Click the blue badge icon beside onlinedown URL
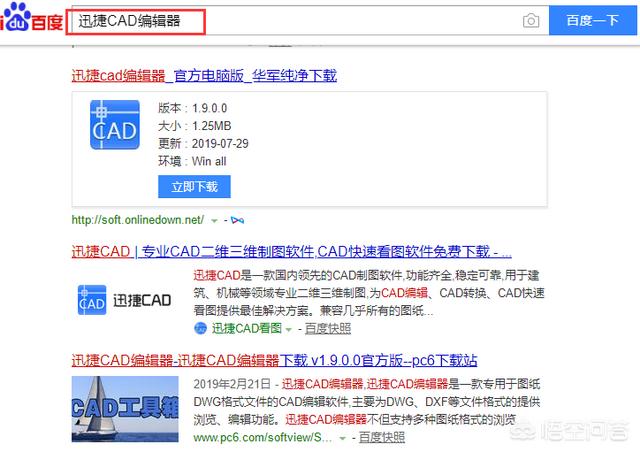The width and height of the screenshot is (640, 452). (237, 220)
